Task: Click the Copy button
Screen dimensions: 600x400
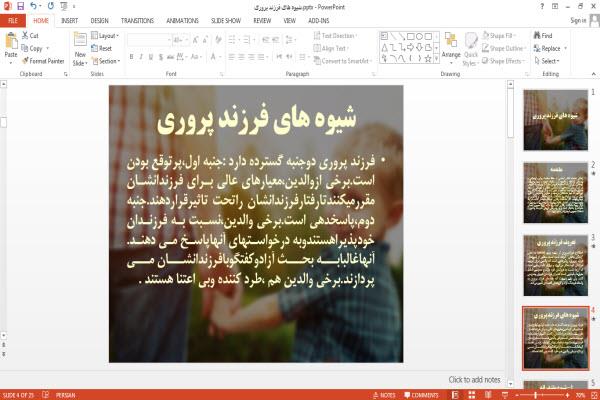Action: [32, 48]
